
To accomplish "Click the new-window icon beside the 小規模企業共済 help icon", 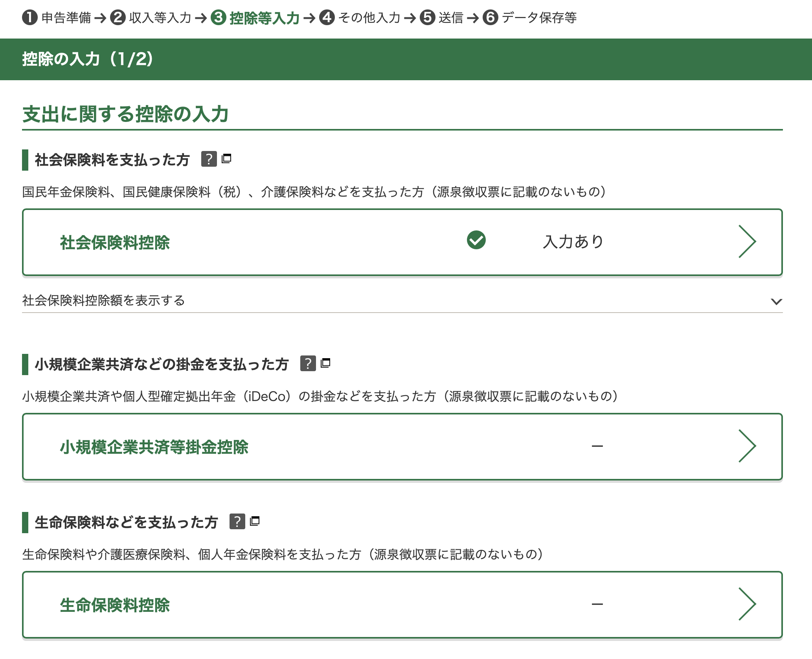I will coord(325,363).
